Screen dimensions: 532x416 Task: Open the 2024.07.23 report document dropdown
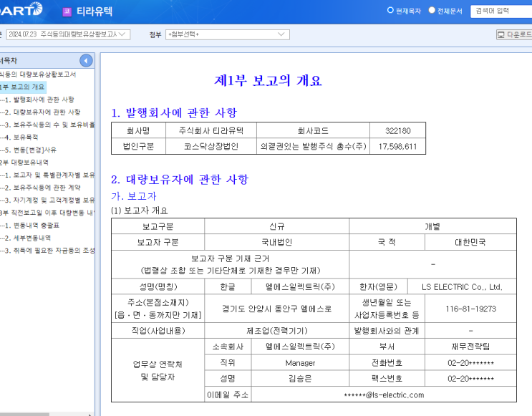click(68, 34)
